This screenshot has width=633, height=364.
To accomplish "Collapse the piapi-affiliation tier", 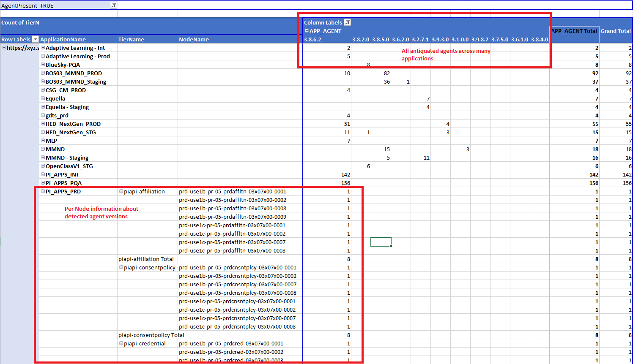I will point(121,191).
